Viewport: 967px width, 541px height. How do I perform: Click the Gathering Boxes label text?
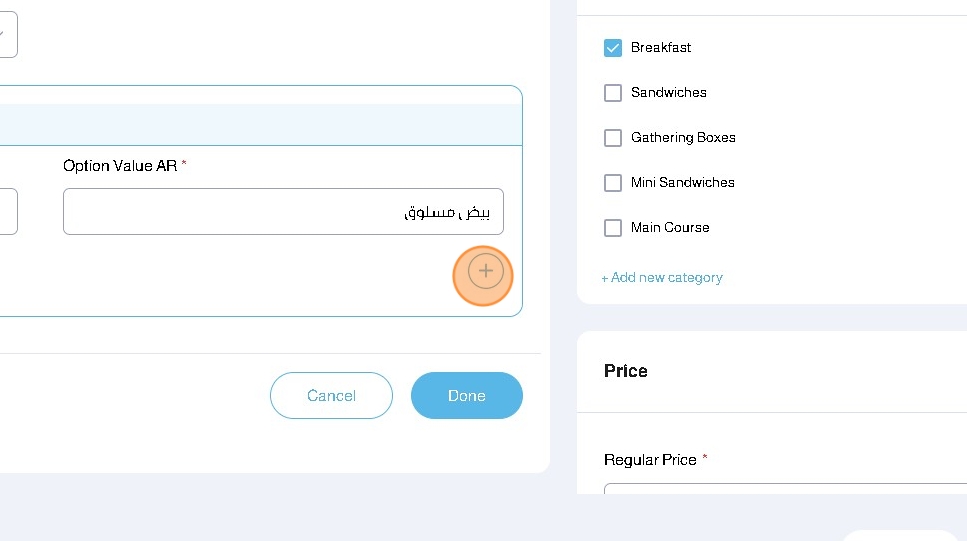click(683, 138)
